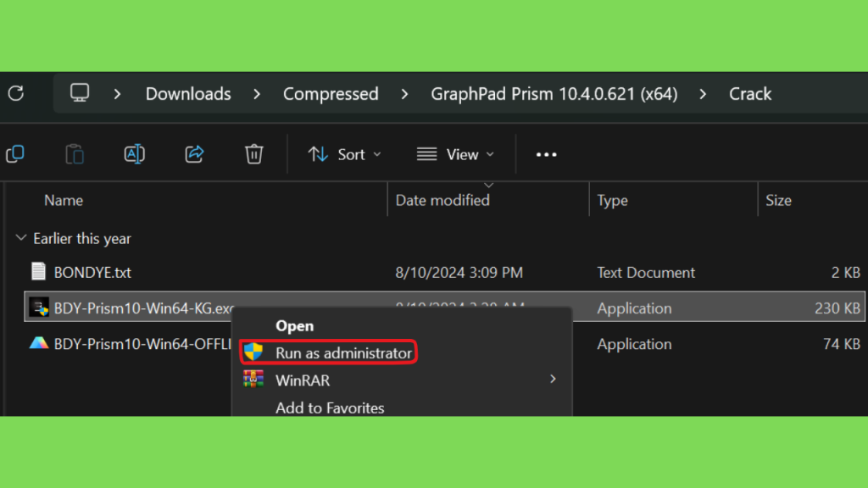Collapse the Earlier this year group
The height and width of the screenshot is (488, 868).
[x=21, y=238]
